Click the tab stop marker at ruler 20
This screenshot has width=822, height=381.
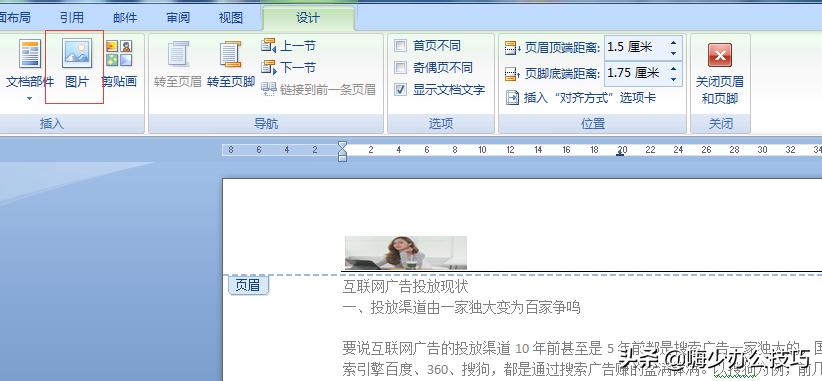click(621, 154)
